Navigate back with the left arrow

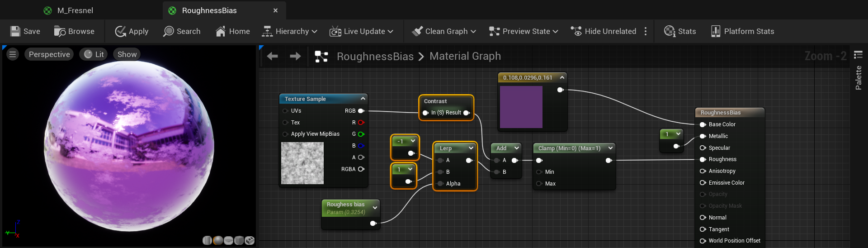(272, 56)
